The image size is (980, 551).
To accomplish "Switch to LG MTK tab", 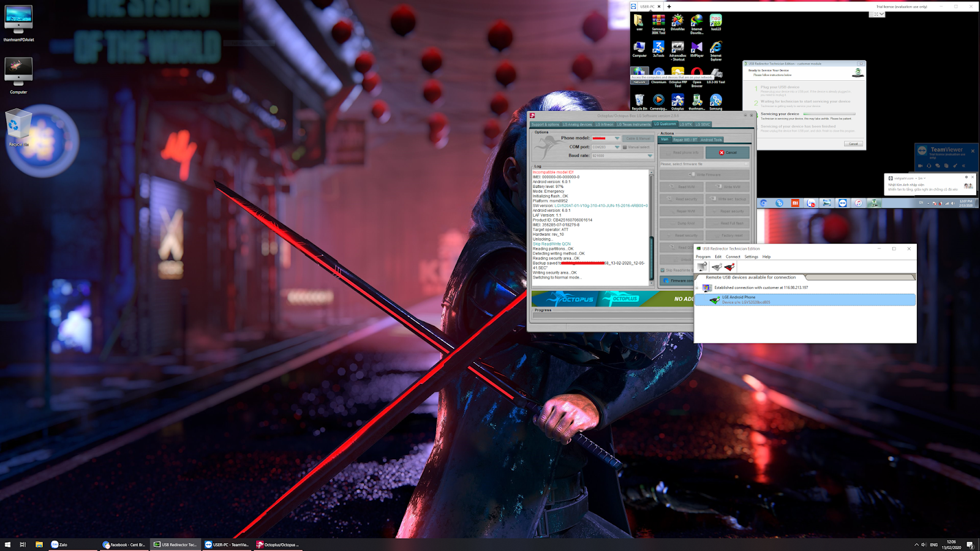I will coord(685,124).
